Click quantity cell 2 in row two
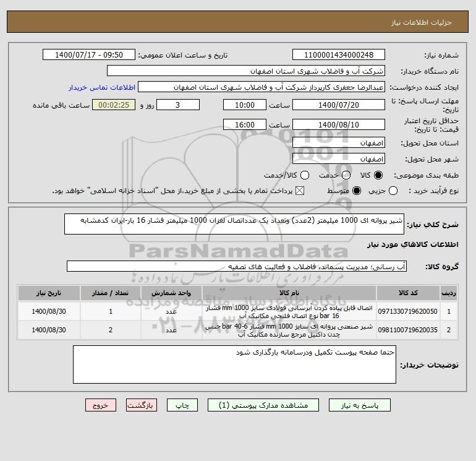Image resolution: width=476 pixels, height=461 pixels. 111,330
